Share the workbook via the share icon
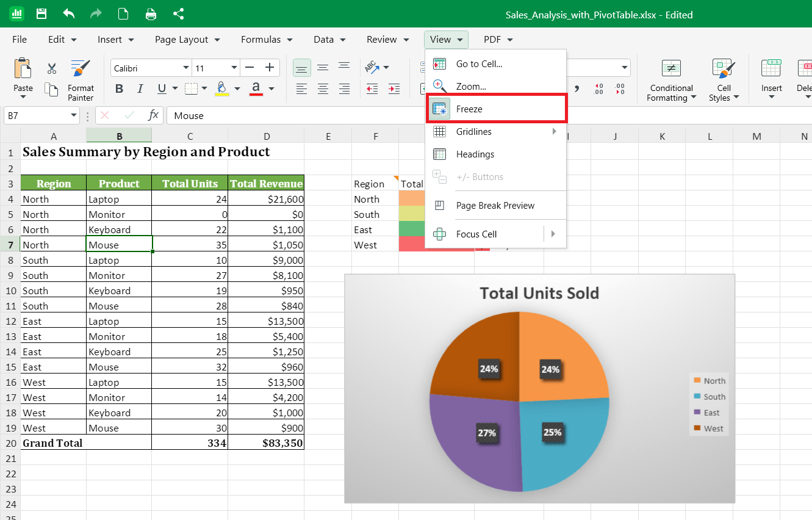812x520 pixels. [179, 14]
